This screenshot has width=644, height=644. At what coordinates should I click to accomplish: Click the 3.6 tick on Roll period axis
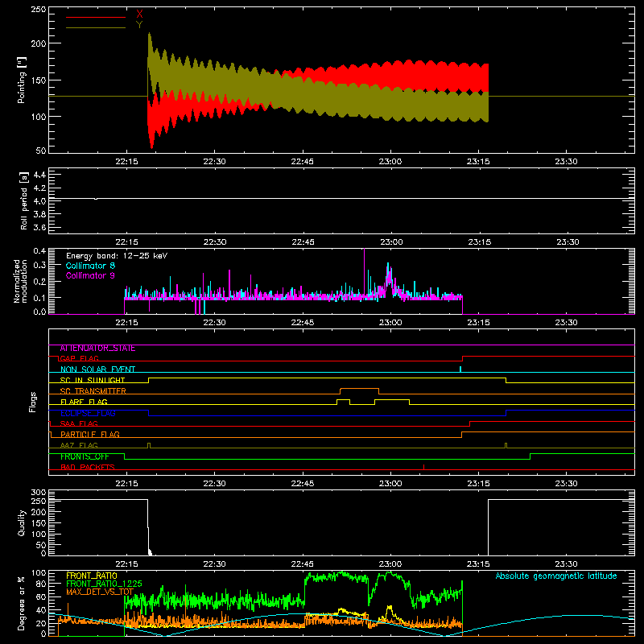[x=39, y=228]
